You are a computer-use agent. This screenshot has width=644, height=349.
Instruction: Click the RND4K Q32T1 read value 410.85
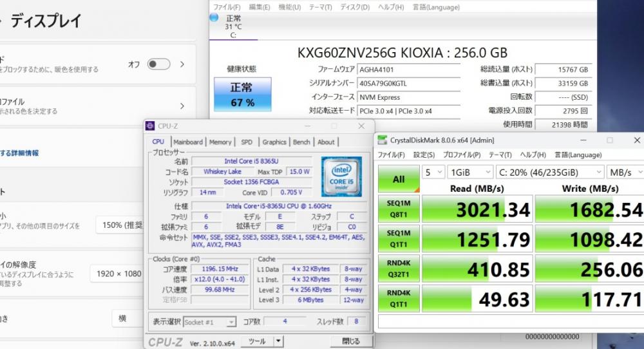(477, 269)
